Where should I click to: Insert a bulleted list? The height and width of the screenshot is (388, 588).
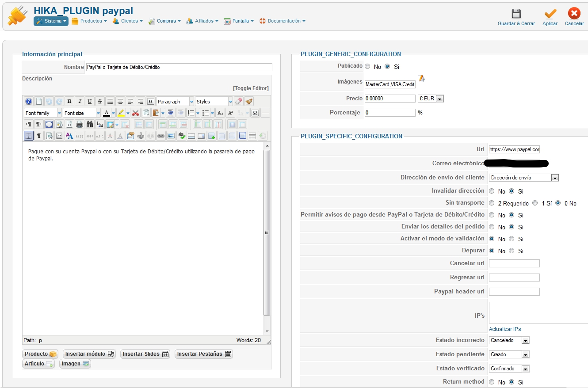pyautogui.click(x=206, y=113)
